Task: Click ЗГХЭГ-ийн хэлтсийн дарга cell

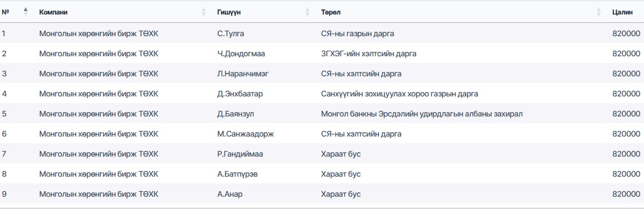Action: pos(369,54)
